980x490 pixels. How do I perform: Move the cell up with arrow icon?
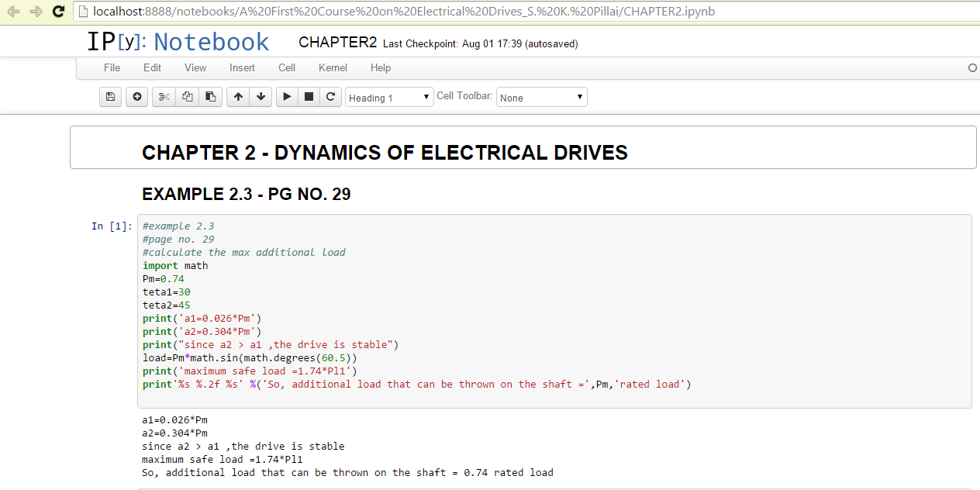(238, 97)
